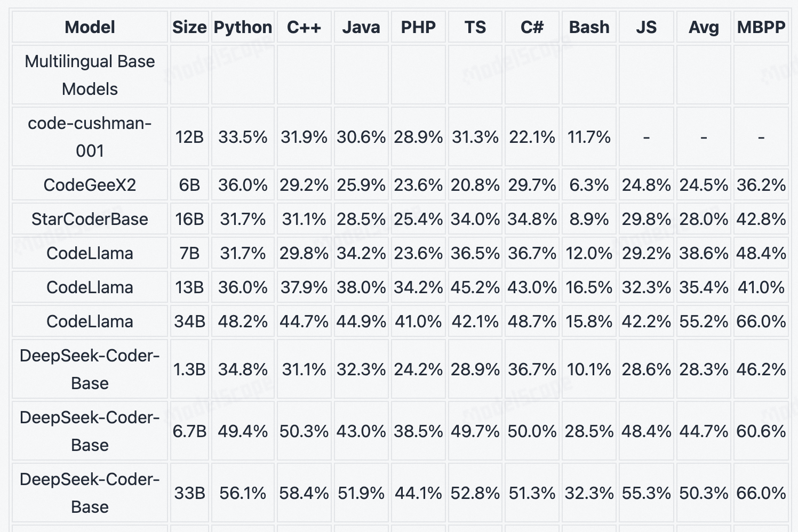Click the 55.2% Avg score for CodeLlama
798x532 pixels.
click(x=704, y=321)
